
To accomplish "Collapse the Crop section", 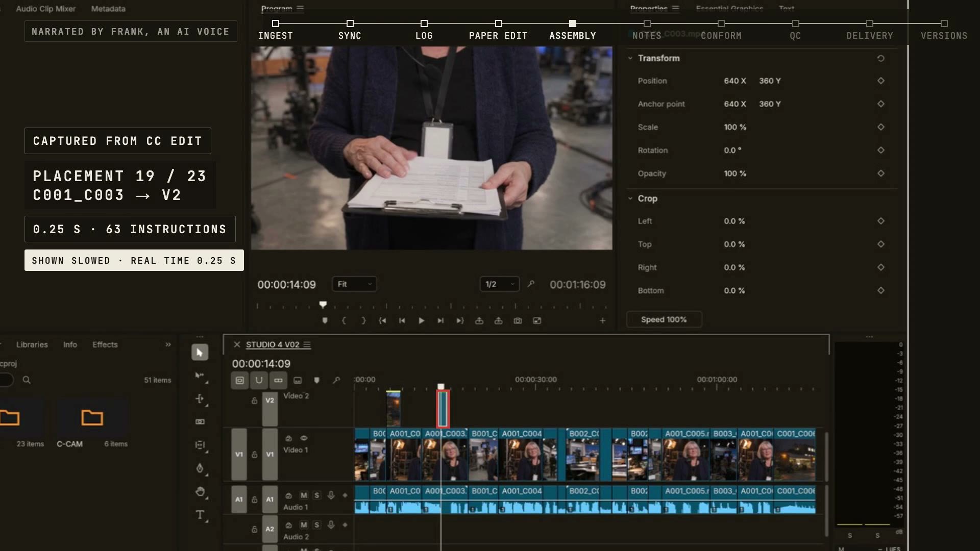I will 630,198.
